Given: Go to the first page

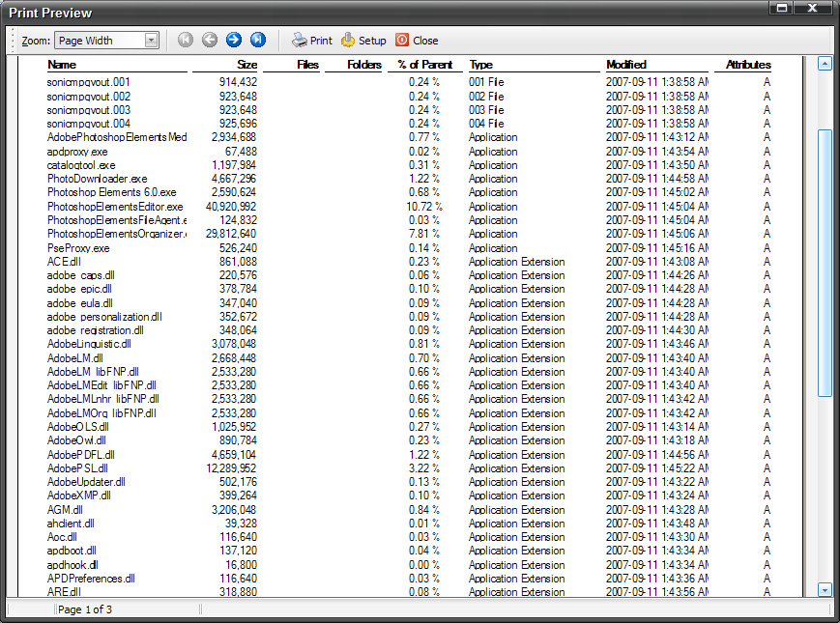Looking at the screenshot, I should click(x=186, y=41).
